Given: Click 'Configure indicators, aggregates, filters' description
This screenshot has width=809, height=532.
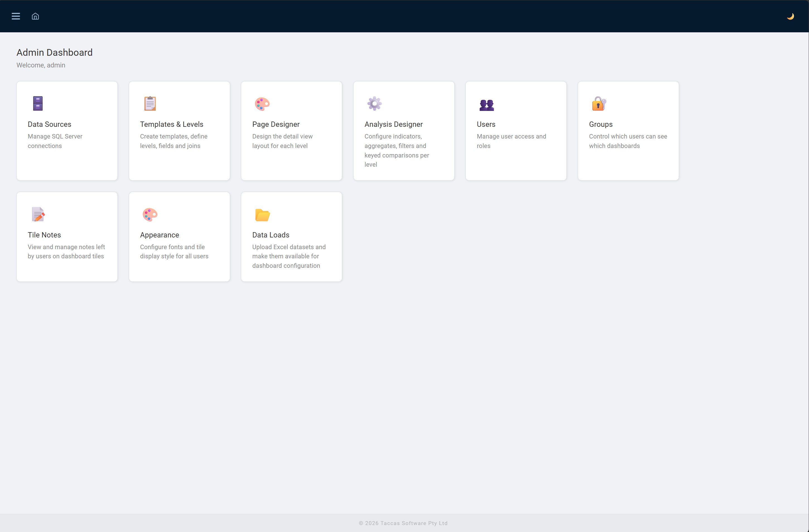Looking at the screenshot, I should pos(397,150).
